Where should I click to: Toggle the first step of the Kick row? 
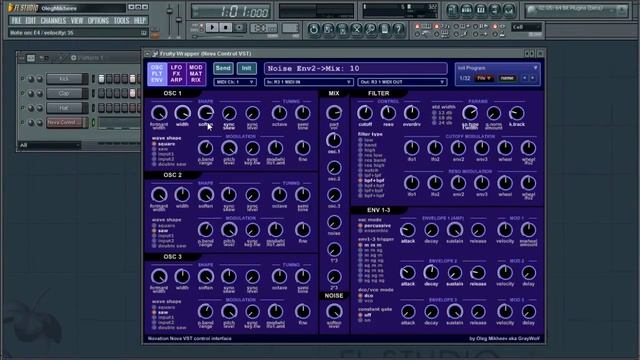[102, 79]
